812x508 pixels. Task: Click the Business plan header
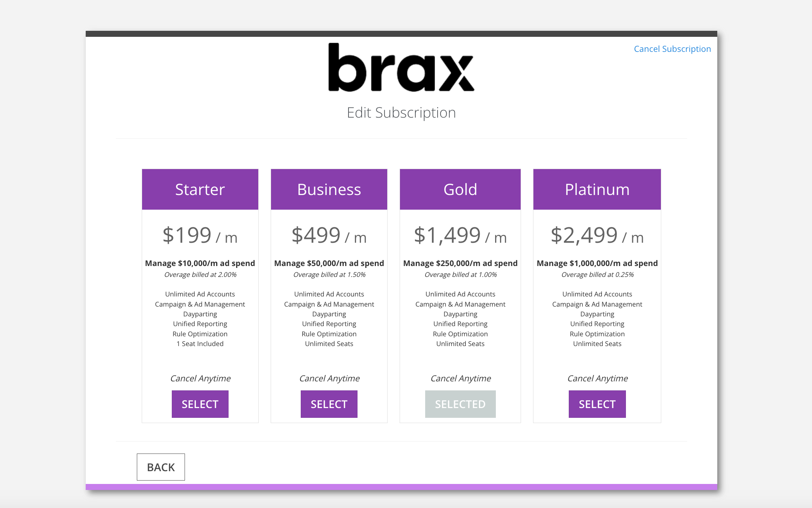pos(329,189)
